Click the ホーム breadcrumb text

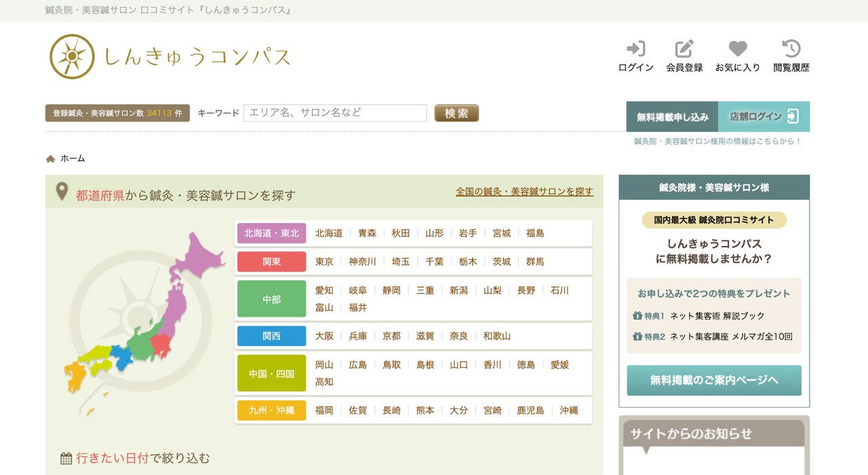[x=73, y=159]
